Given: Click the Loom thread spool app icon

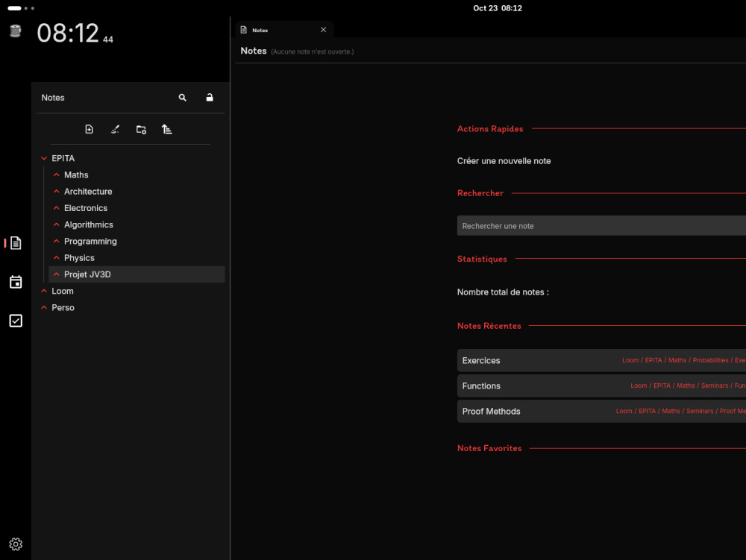Looking at the screenshot, I should [x=16, y=31].
